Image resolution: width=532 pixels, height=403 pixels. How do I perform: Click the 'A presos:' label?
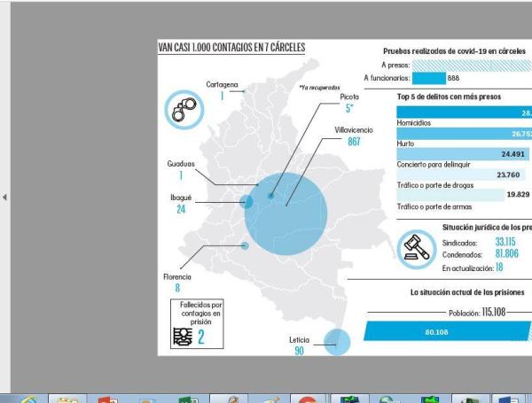pyautogui.click(x=395, y=65)
